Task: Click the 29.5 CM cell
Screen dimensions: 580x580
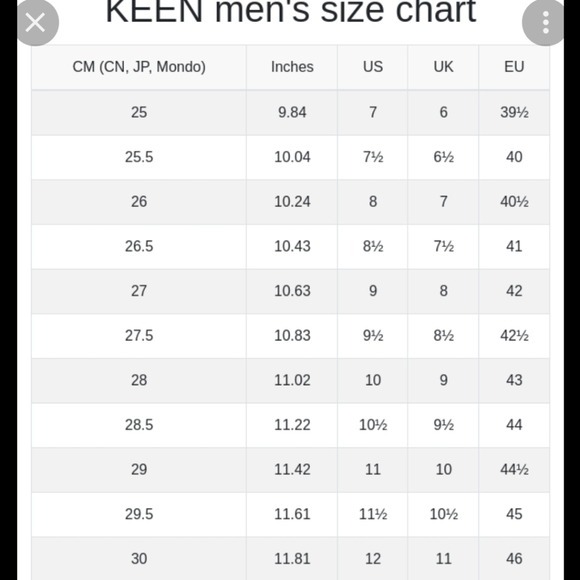Action: click(139, 514)
